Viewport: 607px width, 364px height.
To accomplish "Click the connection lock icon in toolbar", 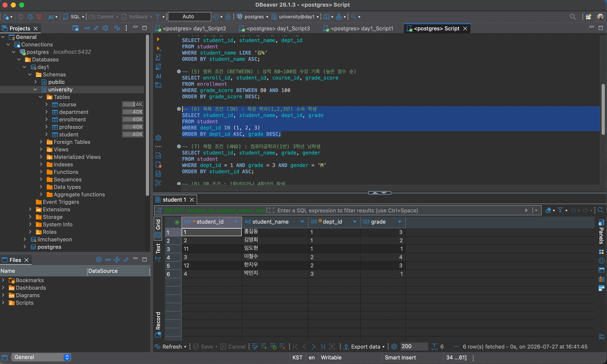I will point(228,17).
